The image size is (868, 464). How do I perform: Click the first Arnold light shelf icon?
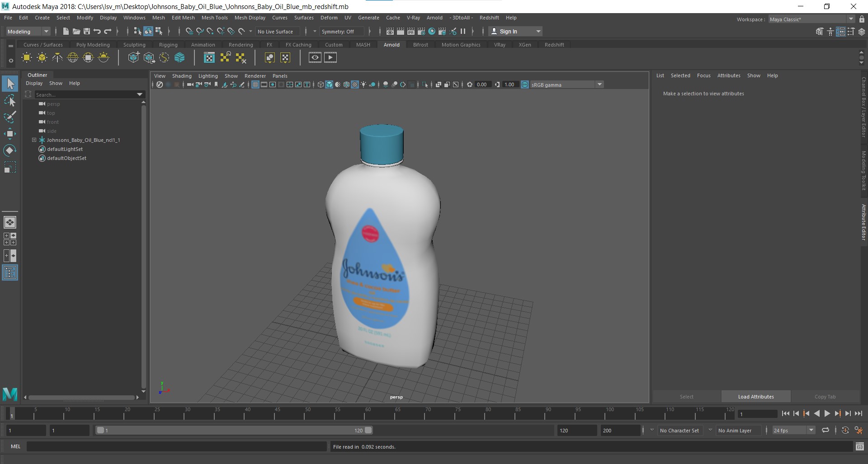[x=27, y=57]
